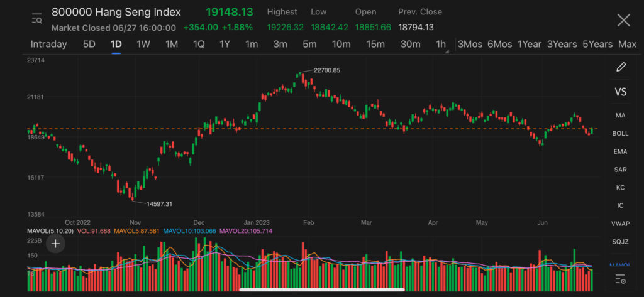Expand more minute intervals arrow after 1h
Viewport: 644px width, 297px height.
click(447, 51)
